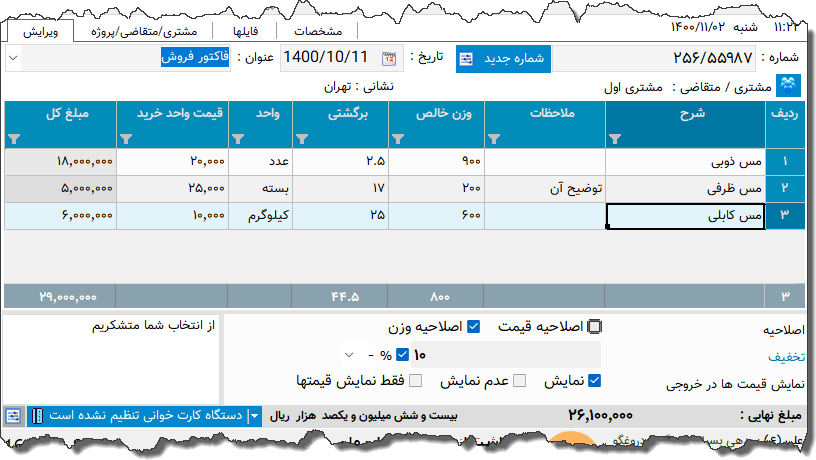Open the مشتری/متقاضی/پروژه tab
816x460 pixels.
[144, 32]
